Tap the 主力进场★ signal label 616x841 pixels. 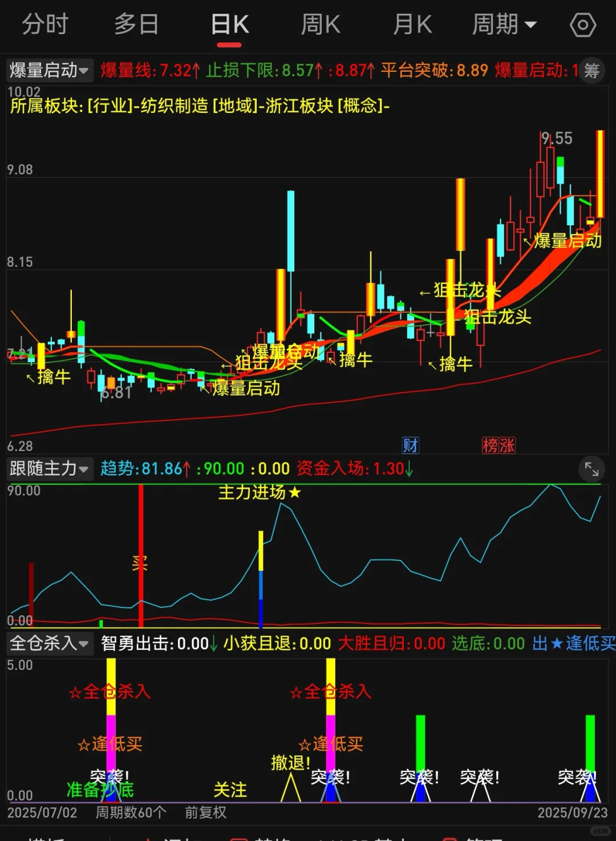pyautogui.click(x=260, y=492)
